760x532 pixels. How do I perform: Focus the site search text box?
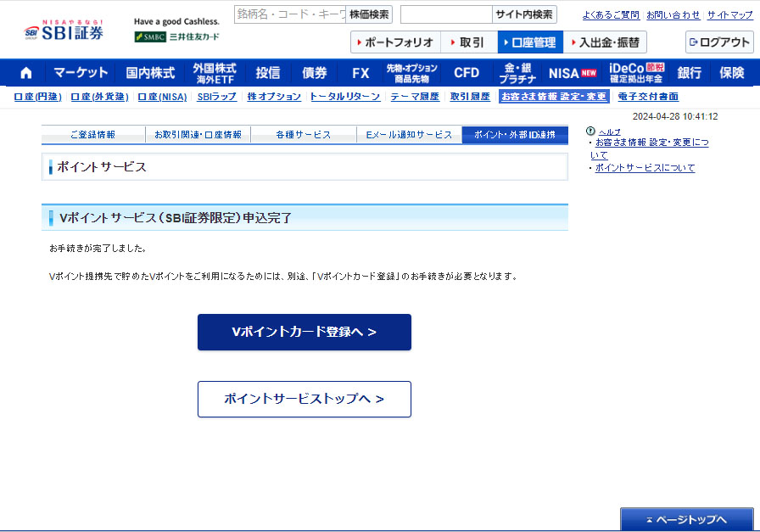(446, 14)
